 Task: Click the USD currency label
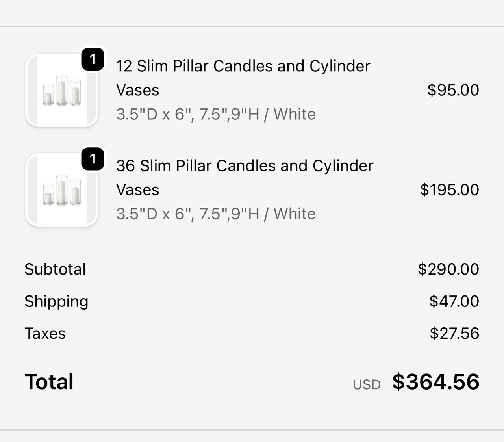pos(367,384)
